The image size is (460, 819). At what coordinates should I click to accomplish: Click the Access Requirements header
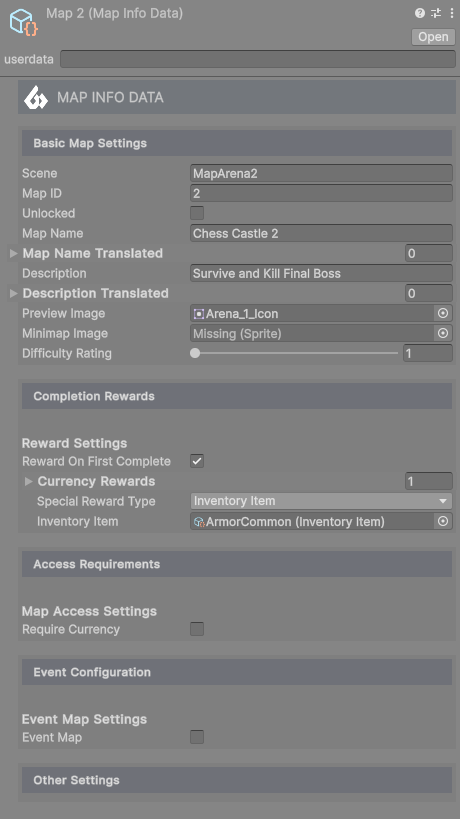[237, 564]
